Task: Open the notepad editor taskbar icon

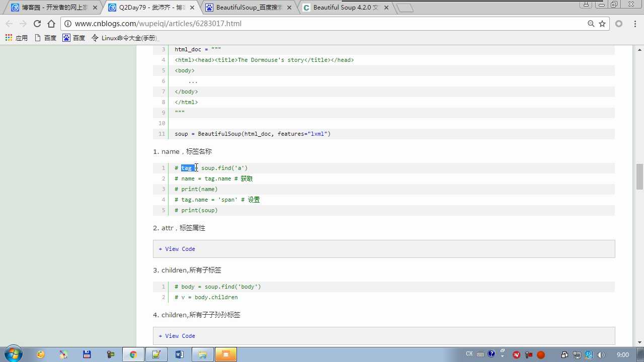Action: 156,354
